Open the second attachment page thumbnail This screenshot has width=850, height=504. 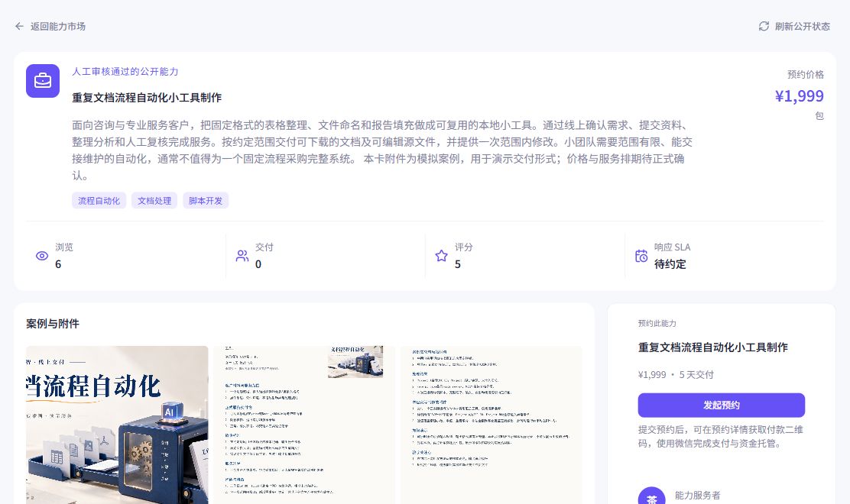304,425
